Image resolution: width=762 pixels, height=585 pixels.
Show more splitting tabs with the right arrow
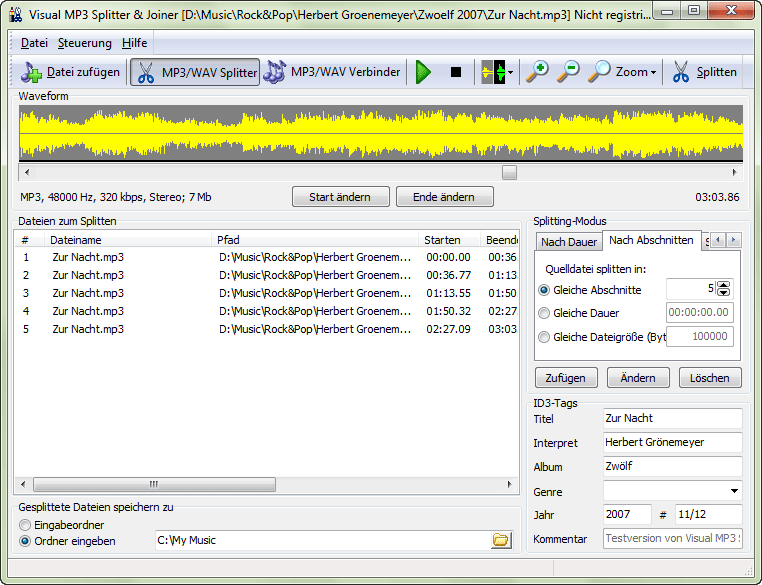[x=733, y=240]
